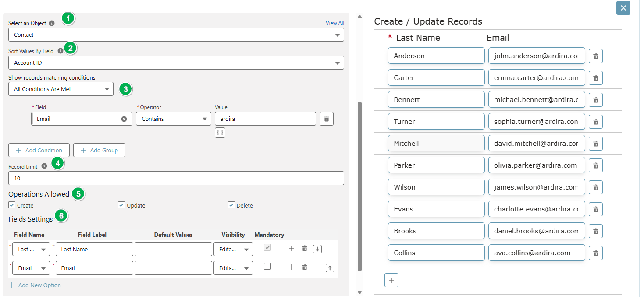Toggle Mandatory checkbox for Email field
644x299 pixels.
pos(267,266)
